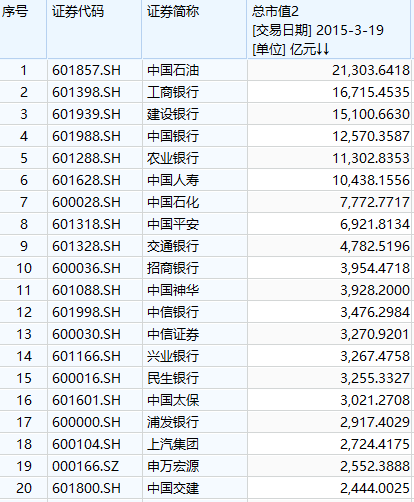Select market value 3,928.2000
The image size is (414, 502).
(329, 290)
